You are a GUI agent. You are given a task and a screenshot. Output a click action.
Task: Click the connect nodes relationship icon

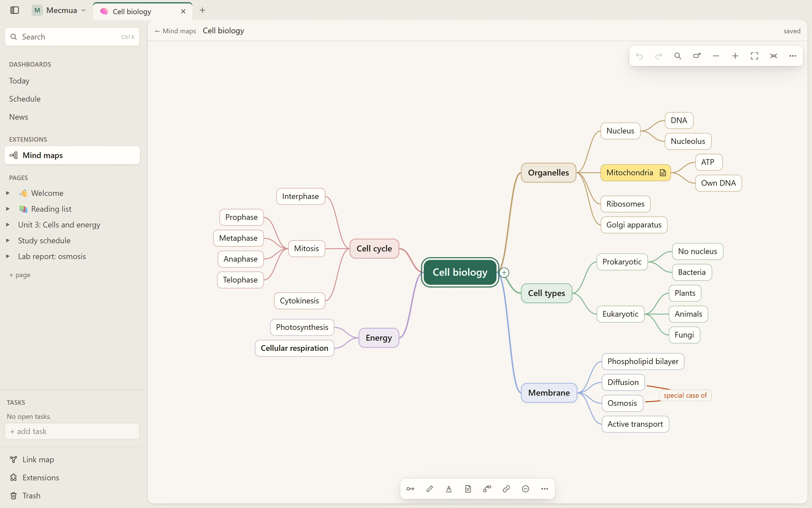click(x=487, y=489)
